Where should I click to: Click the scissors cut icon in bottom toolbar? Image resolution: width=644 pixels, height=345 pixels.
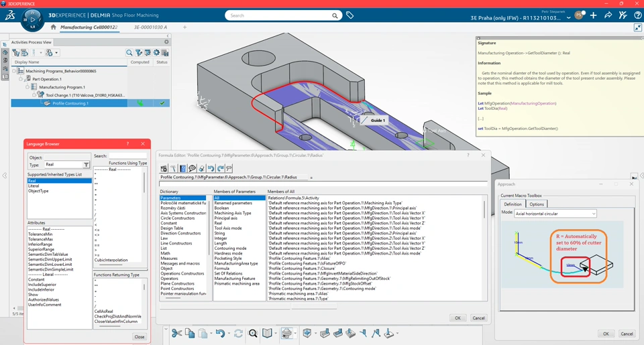point(176,333)
